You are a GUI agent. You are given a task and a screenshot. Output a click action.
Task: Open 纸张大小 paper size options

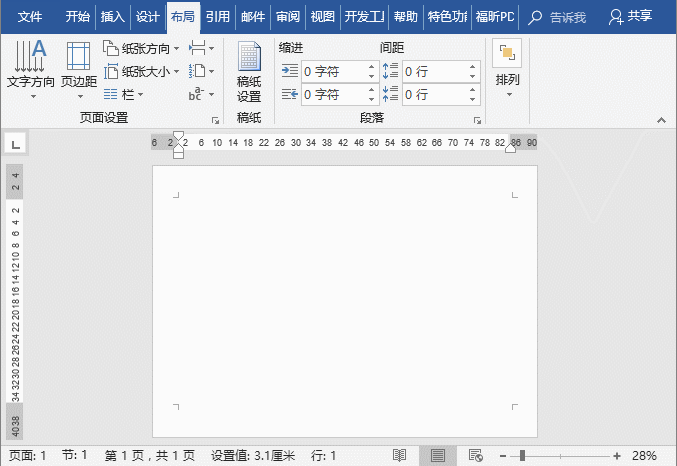coord(141,71)
